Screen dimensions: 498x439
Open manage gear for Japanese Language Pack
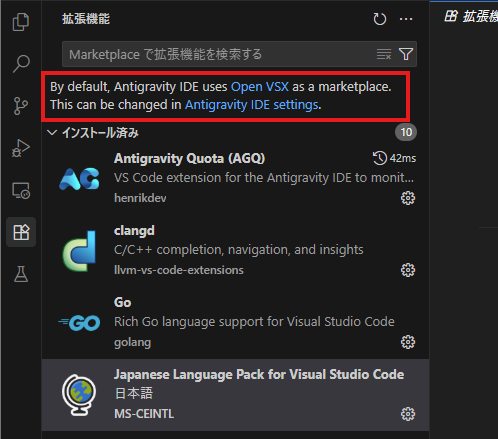(408, 414)
